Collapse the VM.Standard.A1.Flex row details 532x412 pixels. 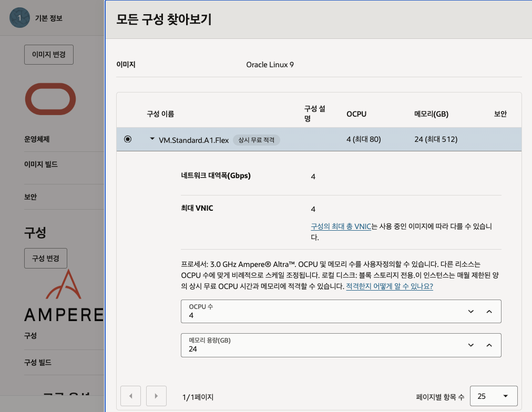point(152,139)
